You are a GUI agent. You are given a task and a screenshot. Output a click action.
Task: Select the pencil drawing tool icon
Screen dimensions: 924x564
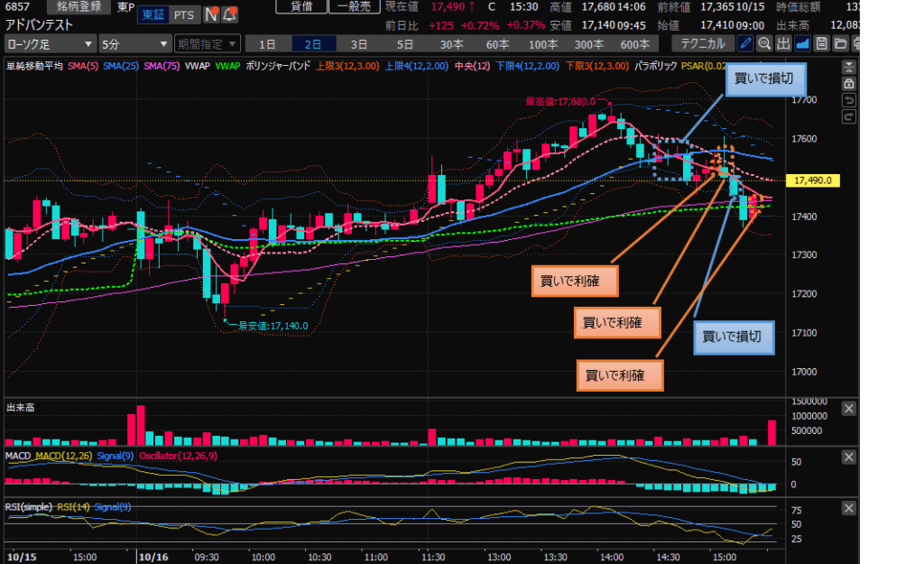(745, 43)
